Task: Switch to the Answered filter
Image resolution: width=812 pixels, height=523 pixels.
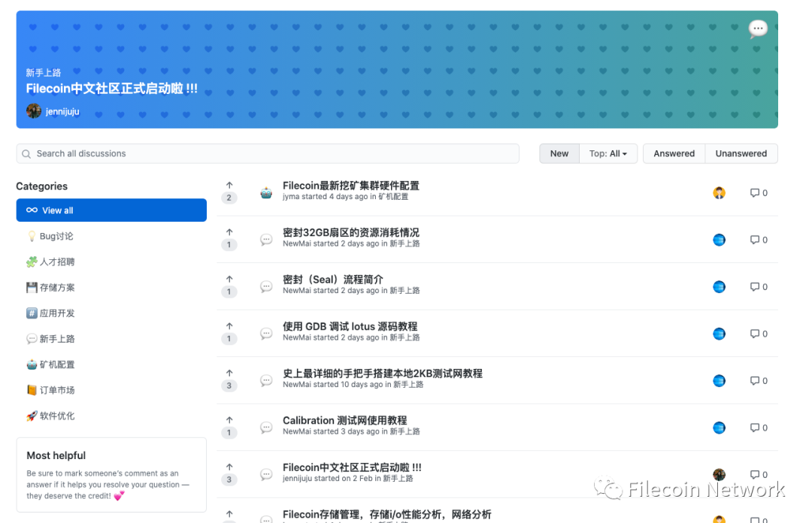Action: (674, 153)
